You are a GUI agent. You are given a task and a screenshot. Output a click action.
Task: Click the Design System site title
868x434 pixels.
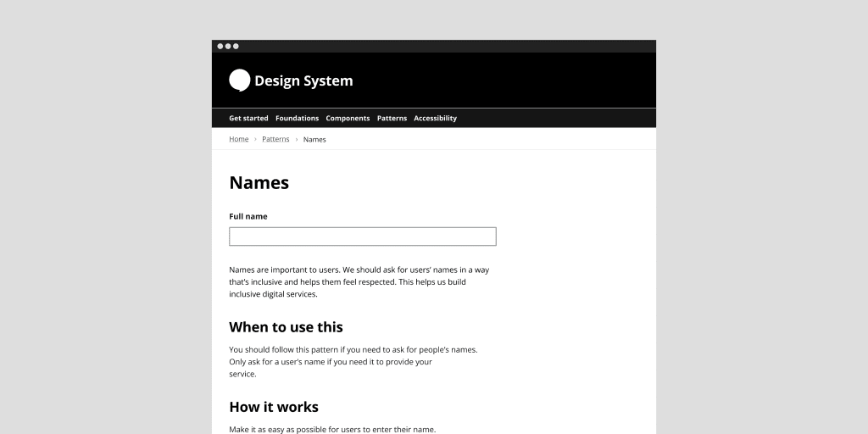click(303, 81)
